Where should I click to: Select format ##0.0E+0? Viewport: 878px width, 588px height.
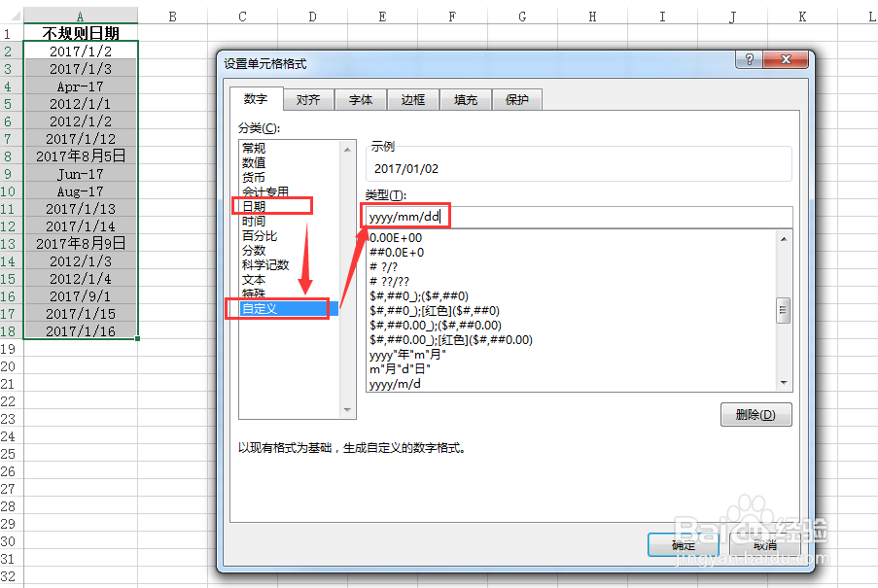397,253
